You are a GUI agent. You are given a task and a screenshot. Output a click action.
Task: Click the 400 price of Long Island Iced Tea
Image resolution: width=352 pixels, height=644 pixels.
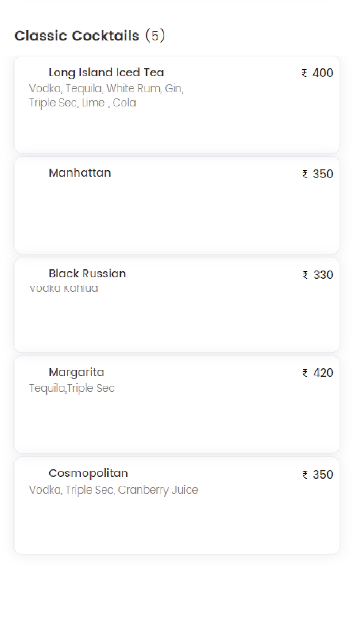[323, 73]
